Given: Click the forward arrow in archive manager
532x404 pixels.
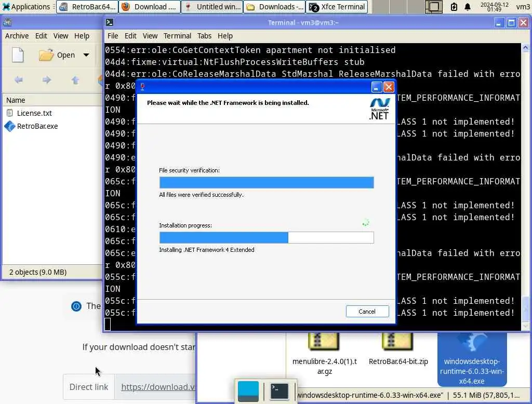Looking at the screenshot, I should pos(47,80).
